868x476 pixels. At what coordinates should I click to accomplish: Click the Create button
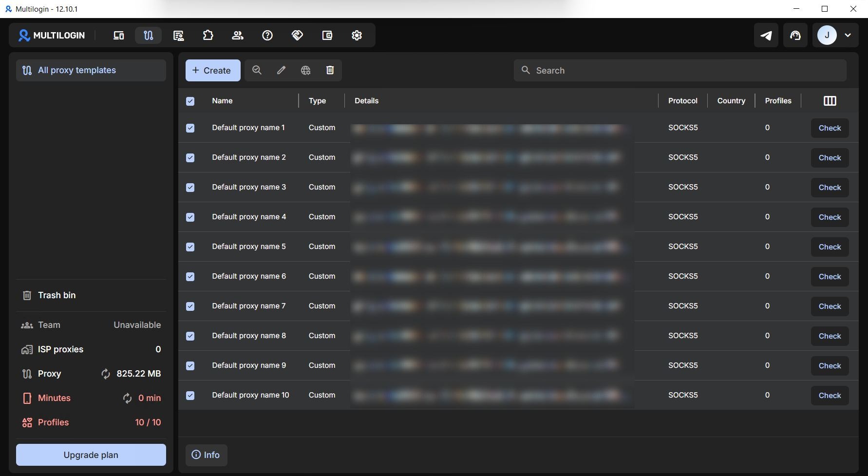coord(213,70)
